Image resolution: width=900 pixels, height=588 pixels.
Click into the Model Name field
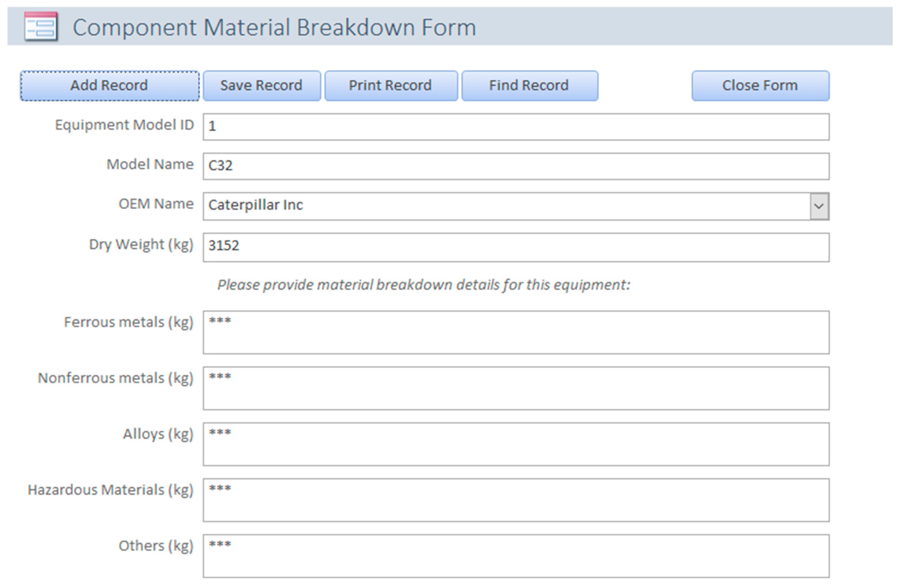pyautogui.click(x=516, y=166)
